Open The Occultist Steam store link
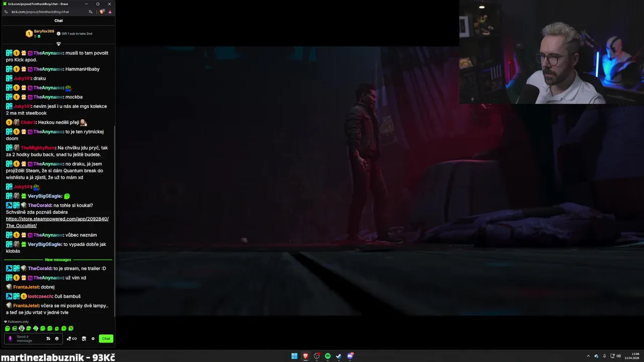The height and width of the screenshot is (362, 644). (57, 222)
